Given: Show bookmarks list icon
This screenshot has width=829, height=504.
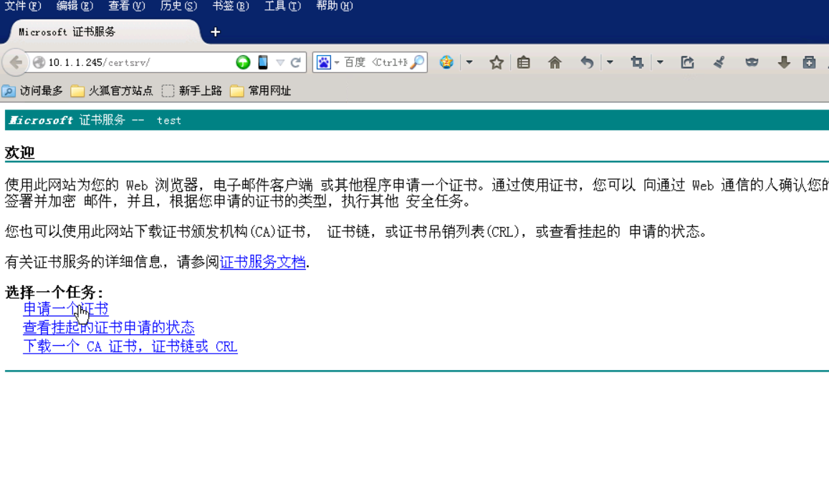Looking at the screenshot, I should click(x=524, y=62).
